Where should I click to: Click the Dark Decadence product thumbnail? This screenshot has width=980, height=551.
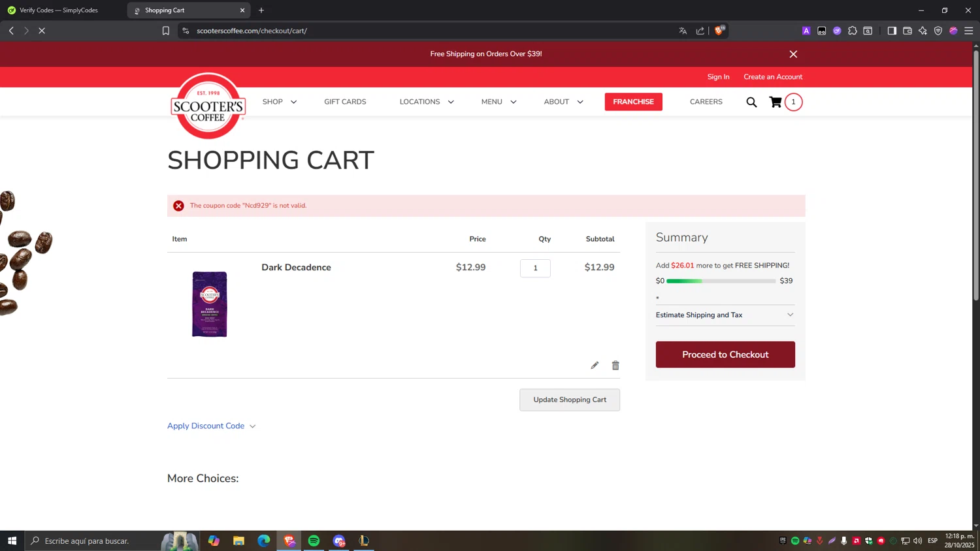[x=210, y=304]
